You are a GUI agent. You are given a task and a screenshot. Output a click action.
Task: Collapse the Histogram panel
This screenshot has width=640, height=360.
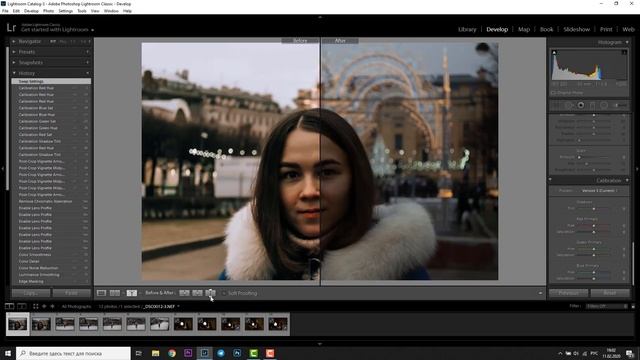click(x=627, y=42)
